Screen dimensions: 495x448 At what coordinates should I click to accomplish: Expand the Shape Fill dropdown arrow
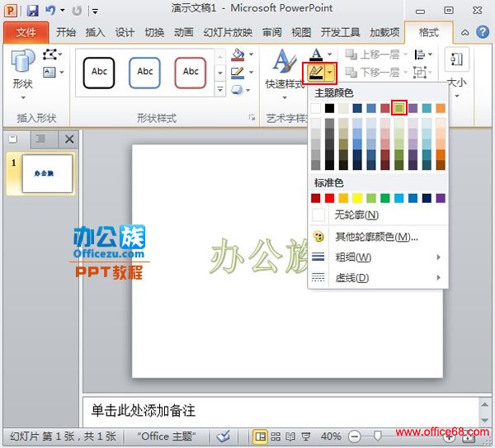coord(252,54)
